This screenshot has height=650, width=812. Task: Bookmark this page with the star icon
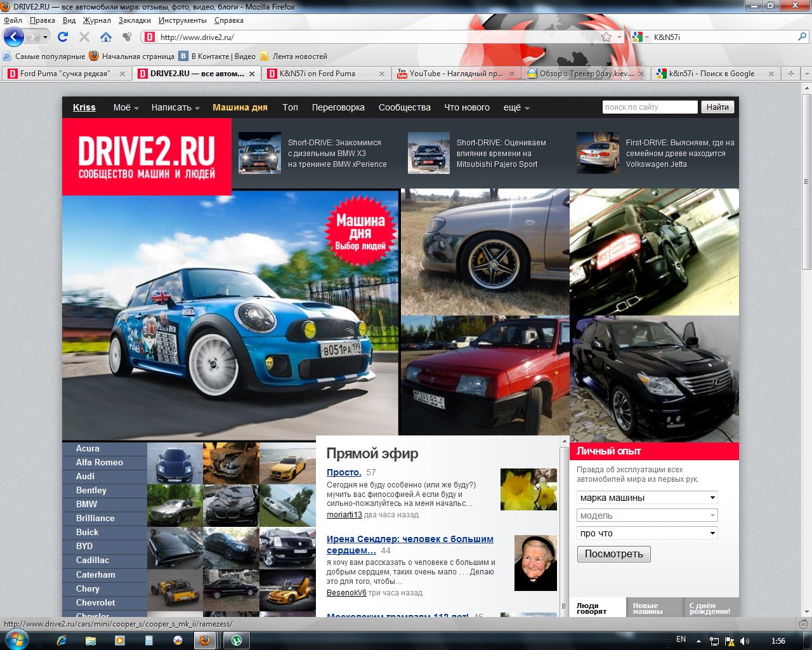click(x=606, y=37)
